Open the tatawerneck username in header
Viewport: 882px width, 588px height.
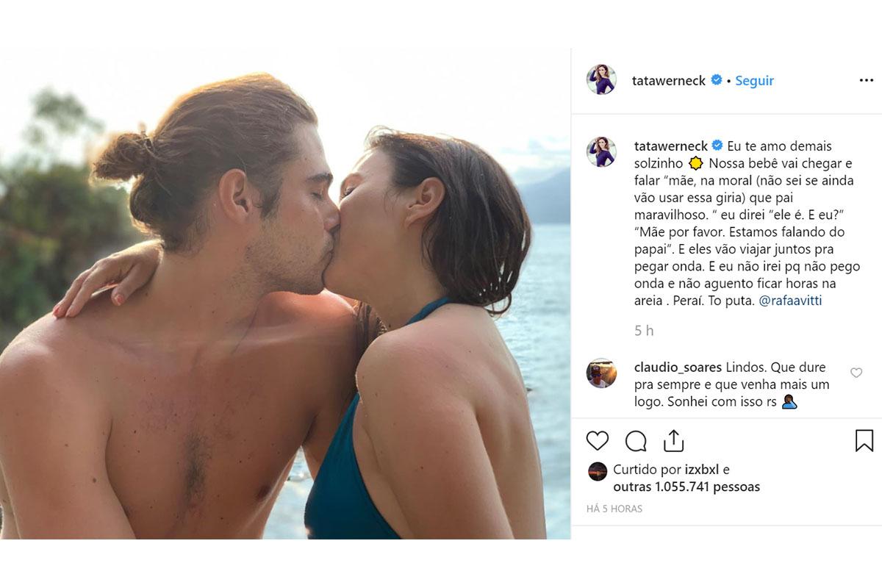tap(669, 81)
